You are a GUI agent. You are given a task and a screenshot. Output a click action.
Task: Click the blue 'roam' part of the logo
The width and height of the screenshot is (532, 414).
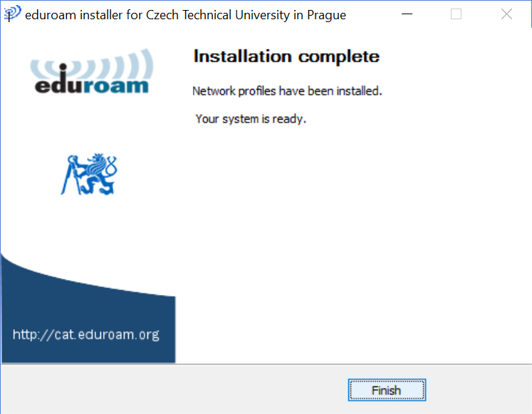pyautogui.click(x=115, y=86)
